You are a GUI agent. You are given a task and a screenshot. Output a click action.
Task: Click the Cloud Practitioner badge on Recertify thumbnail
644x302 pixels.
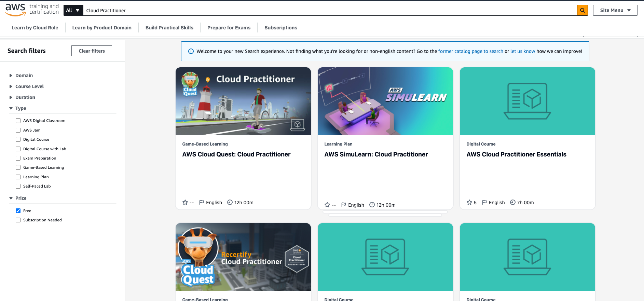coord(297,259)
